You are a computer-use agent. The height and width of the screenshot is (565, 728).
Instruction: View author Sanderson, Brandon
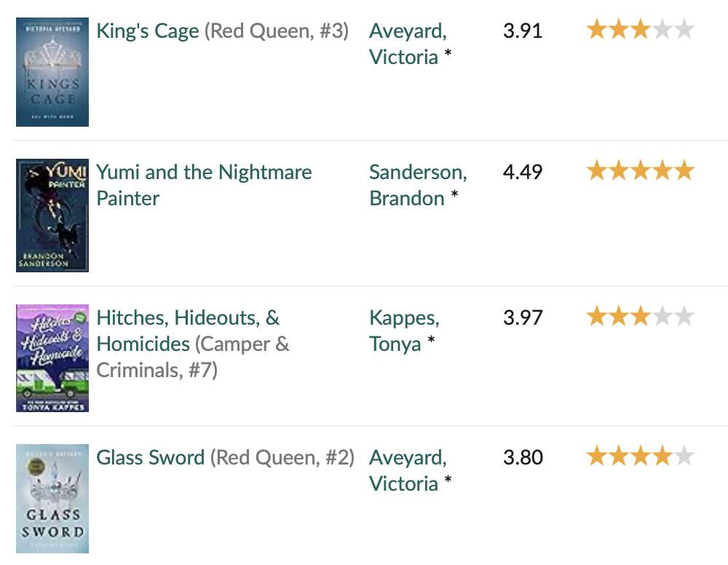[418, 185]
